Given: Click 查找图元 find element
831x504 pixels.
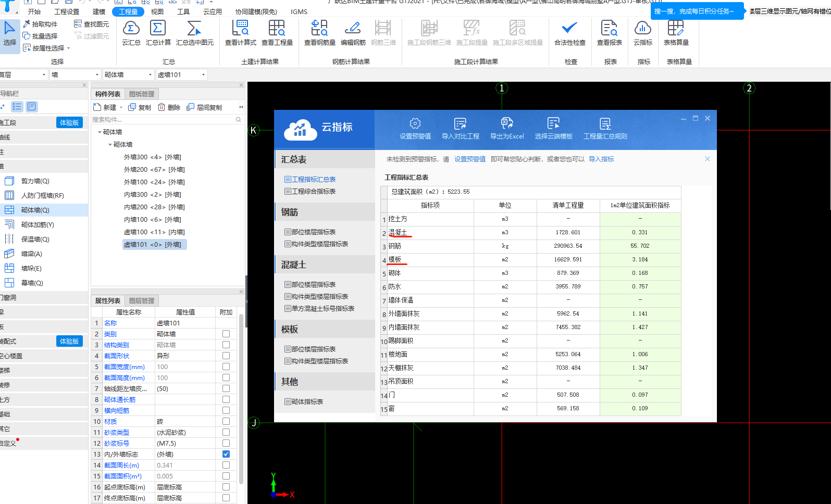Looking at the screenshot, I should tap(92, 24).
